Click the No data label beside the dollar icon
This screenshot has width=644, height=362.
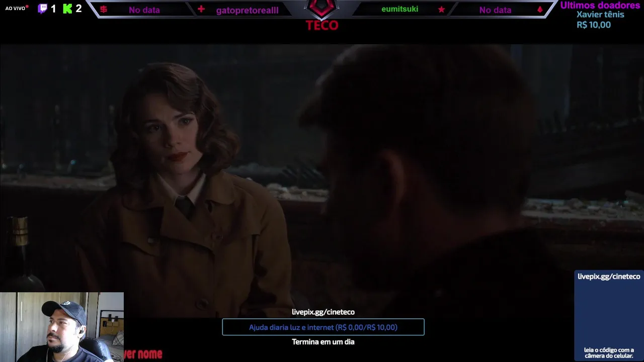(144, 10)
